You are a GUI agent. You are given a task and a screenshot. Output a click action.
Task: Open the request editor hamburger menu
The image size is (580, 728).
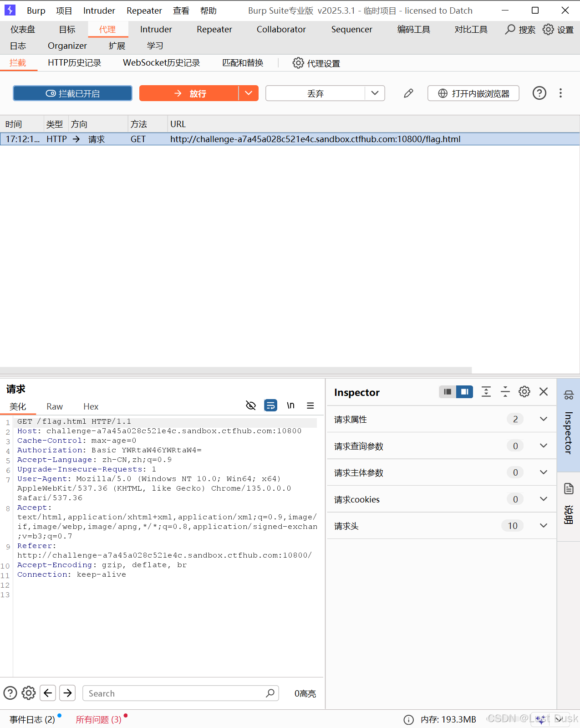[x=310, y=405]
